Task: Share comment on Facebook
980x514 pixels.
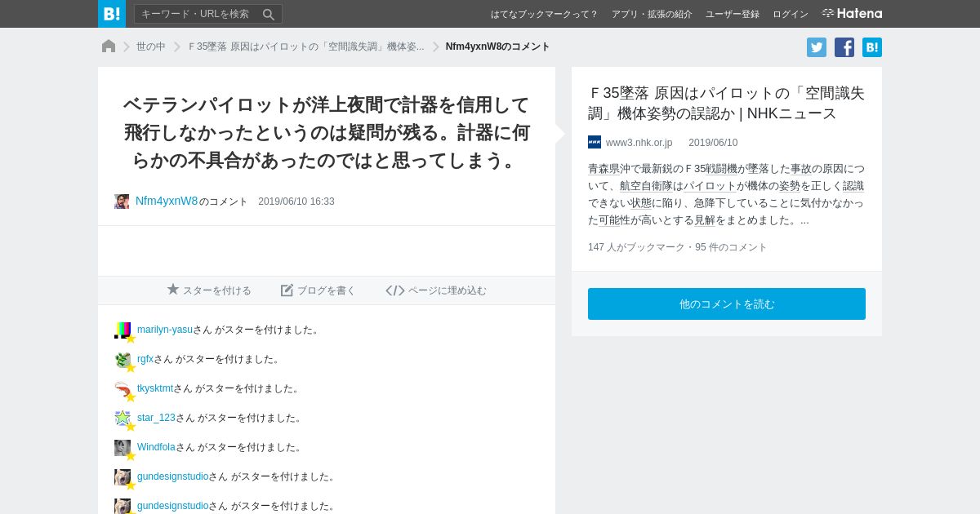Action: pyautogui.click(x=844, y=47)
